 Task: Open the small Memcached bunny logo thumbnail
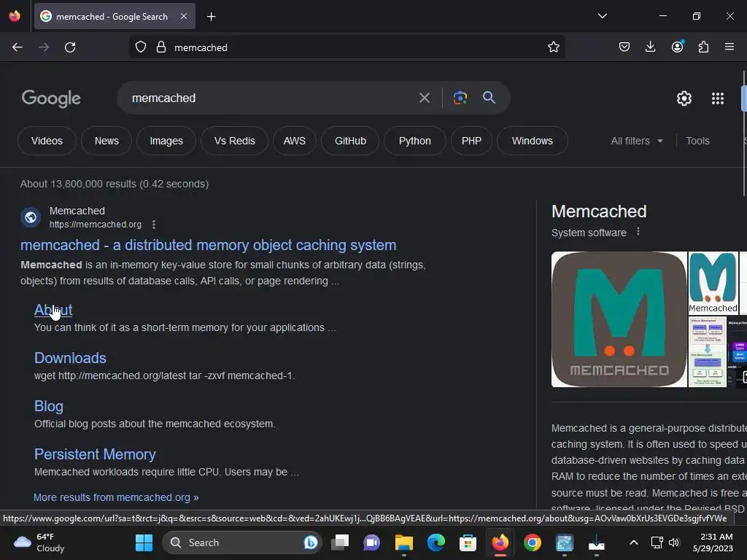tap(713, 283)
